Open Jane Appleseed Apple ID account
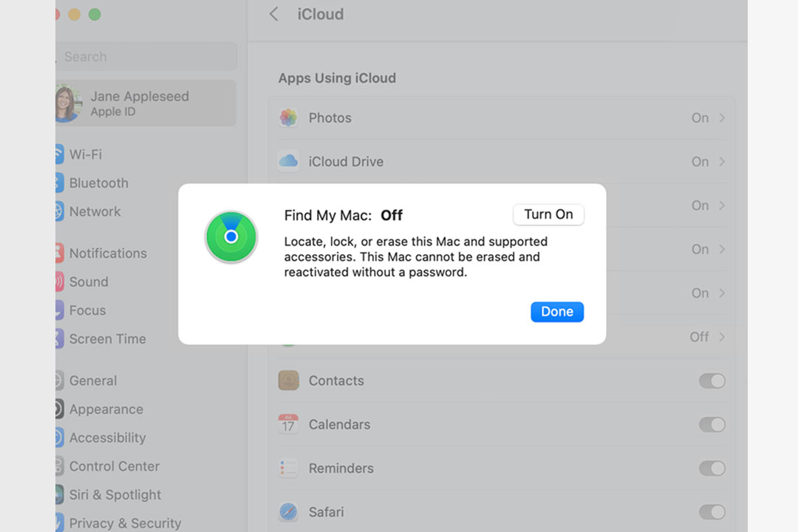Image resolution: width=798 pixels, height=532 pixels. 146,103
